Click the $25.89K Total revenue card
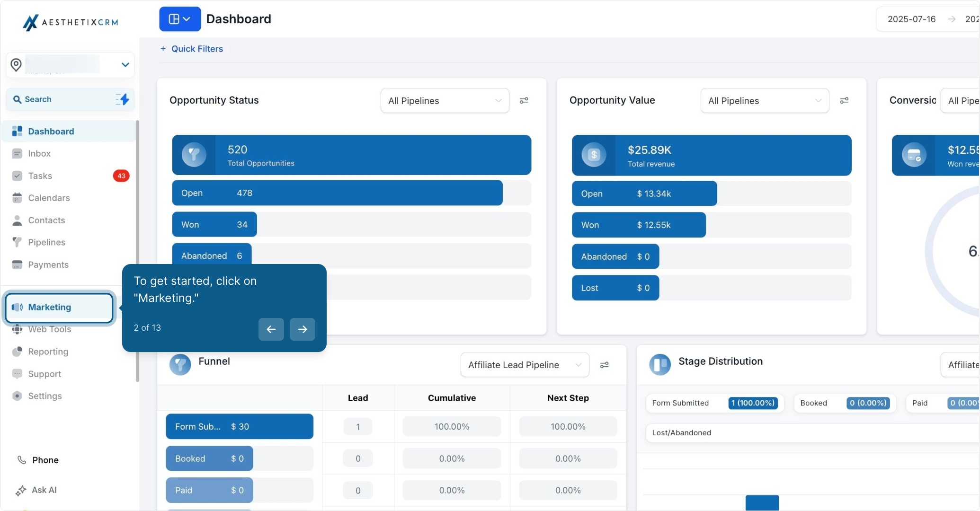The image size is (980, 511). pyautogui.click(x=712, y=156)
